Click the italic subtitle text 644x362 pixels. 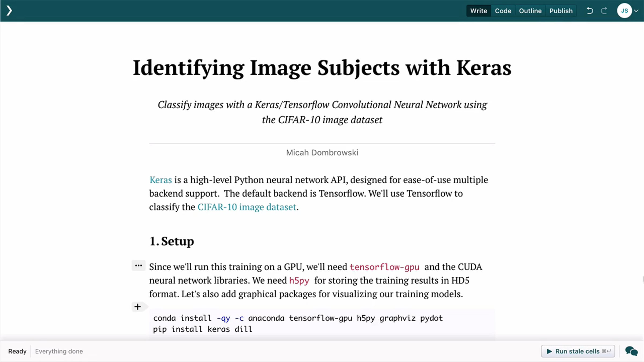(322, 112)
